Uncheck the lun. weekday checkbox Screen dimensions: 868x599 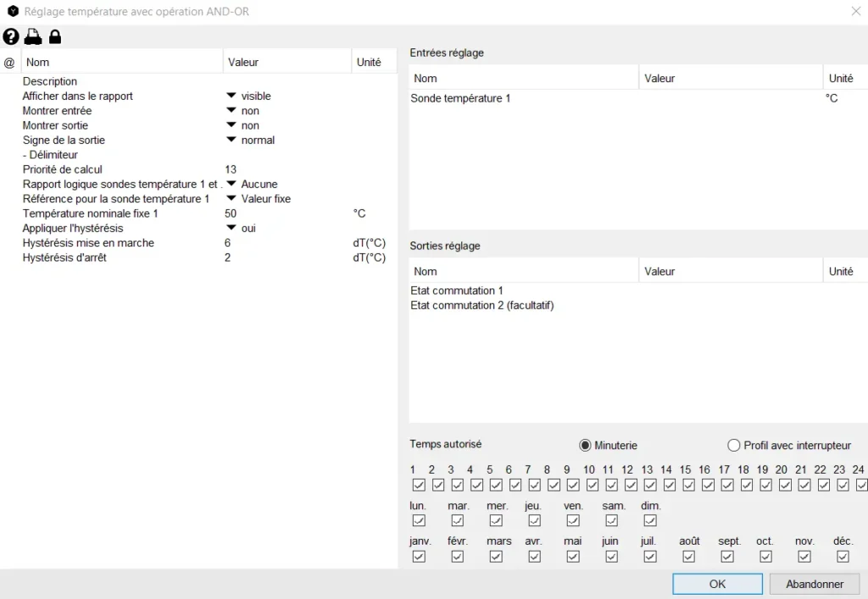(419, 521)
